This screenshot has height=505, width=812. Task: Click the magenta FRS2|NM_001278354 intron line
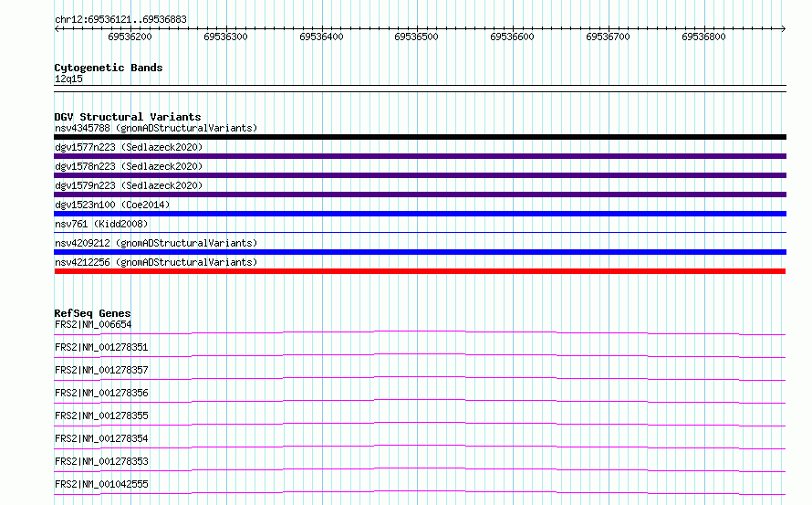pyautogui.click(x=420, y=447)
